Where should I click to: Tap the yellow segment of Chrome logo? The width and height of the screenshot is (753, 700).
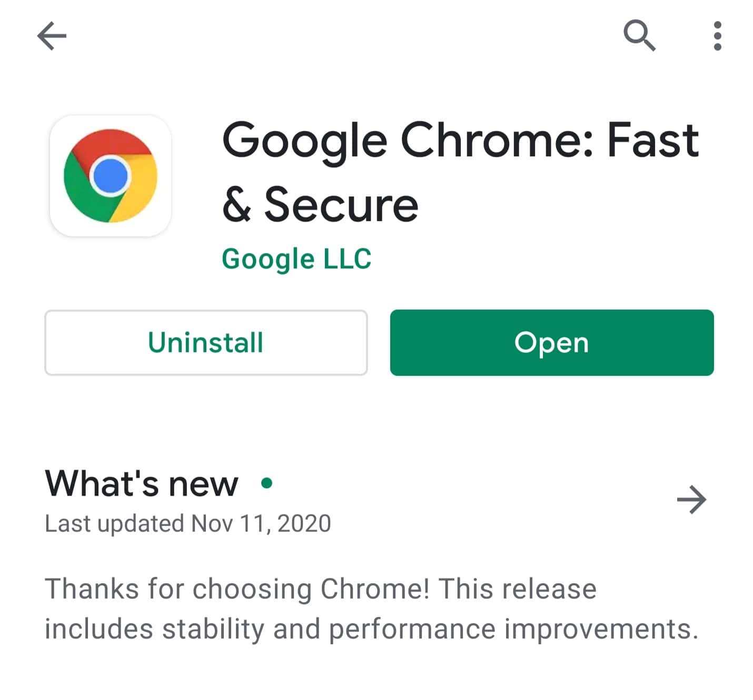click(138, 188)
